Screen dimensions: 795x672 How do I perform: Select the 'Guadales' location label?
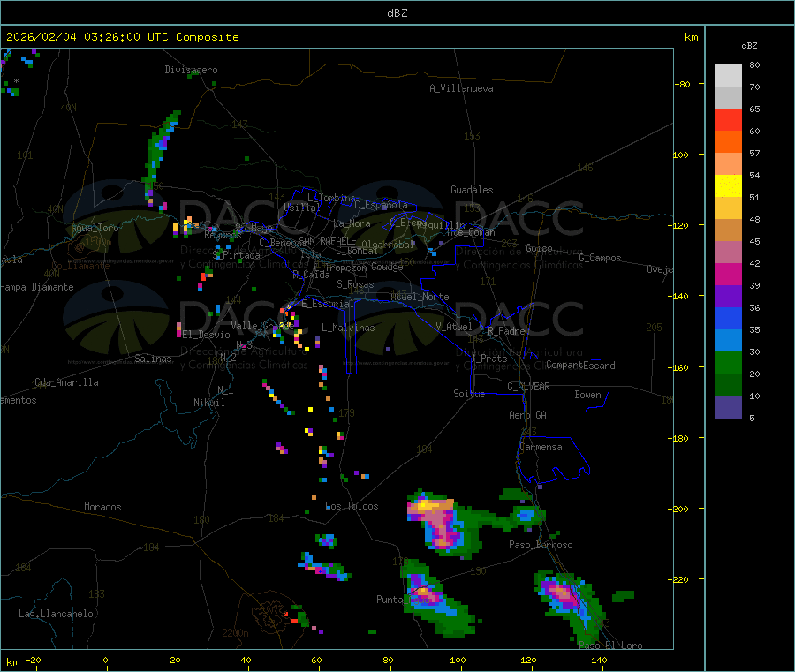pos(472,190)
